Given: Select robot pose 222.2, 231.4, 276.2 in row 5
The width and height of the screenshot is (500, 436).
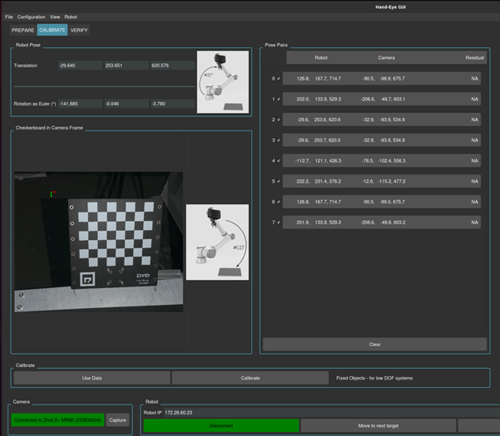Looking at the screenshot, I should [x=319, y=181].
